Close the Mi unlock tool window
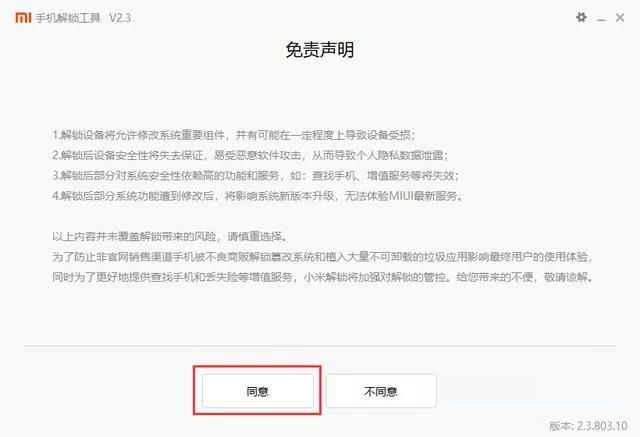The image size is (640, 437). tap(620, 18)
